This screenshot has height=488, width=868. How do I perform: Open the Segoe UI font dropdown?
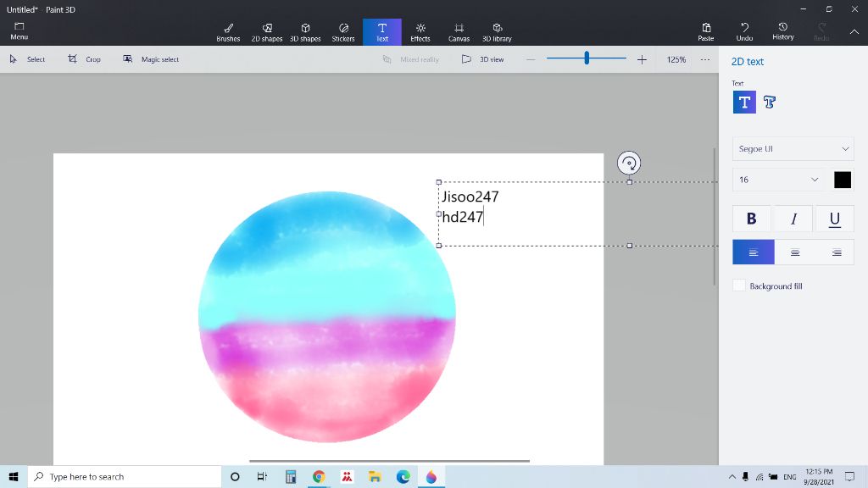pos(793,149)
